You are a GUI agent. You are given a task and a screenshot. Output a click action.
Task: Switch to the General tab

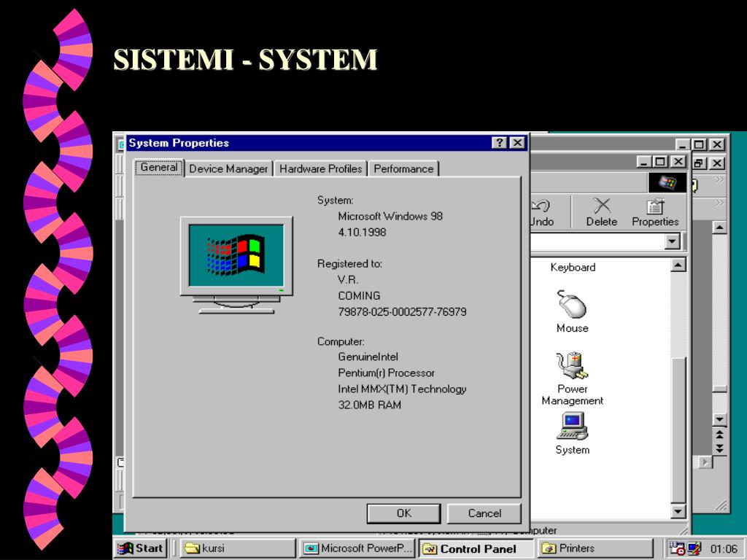(x=159, y=168)
